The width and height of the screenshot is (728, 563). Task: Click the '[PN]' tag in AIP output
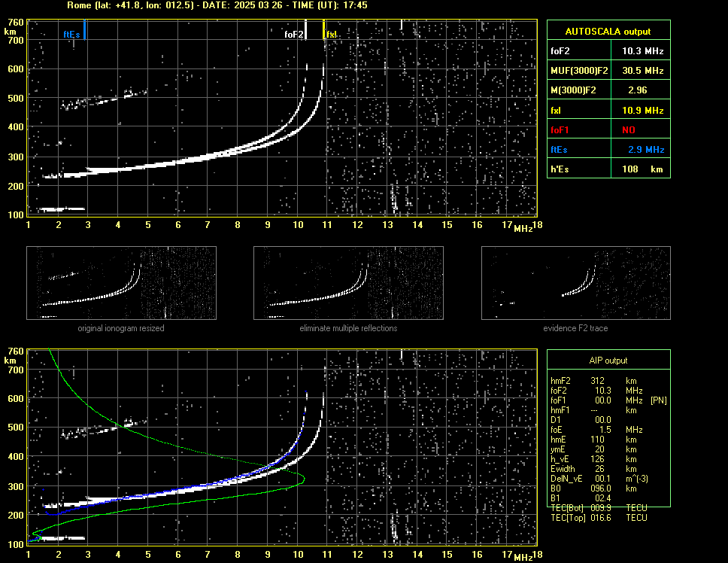coord(658,400)
